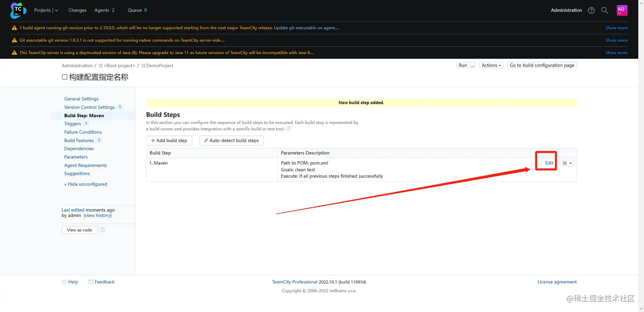Click View as code button
Screen dimensions: 644x312
click(x=80, y=230)
